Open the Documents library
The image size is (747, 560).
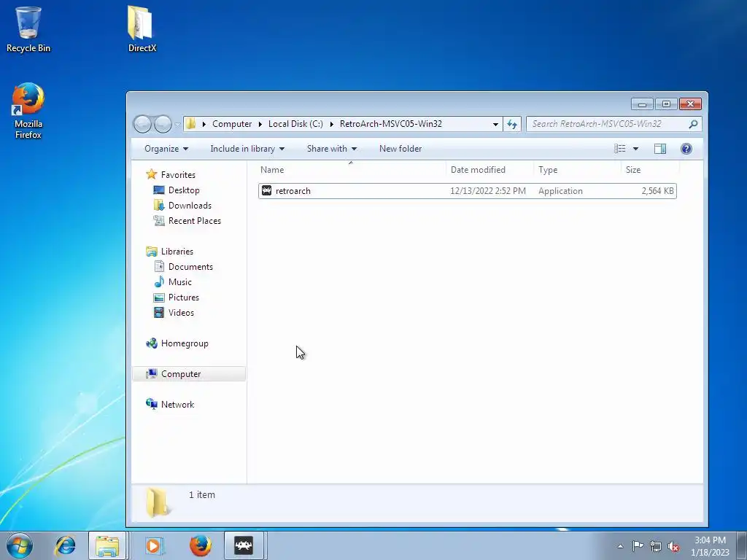coord(190,267)
